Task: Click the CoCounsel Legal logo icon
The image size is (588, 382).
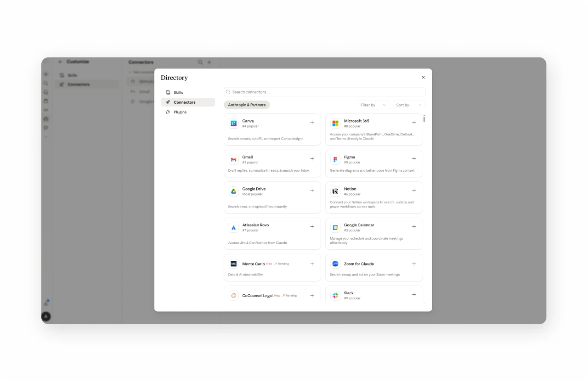Action: tap(233, 296)
